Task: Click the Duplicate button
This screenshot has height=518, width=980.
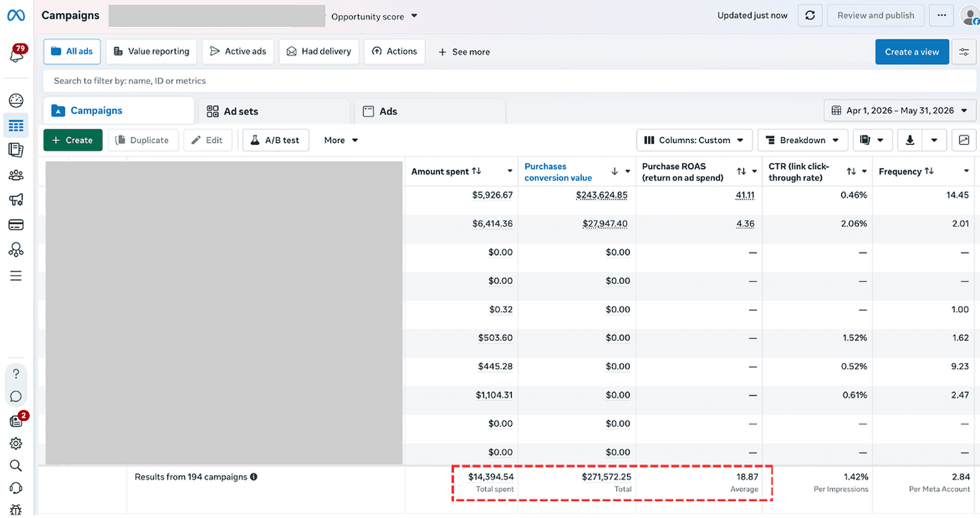Action: click(143, 140)
